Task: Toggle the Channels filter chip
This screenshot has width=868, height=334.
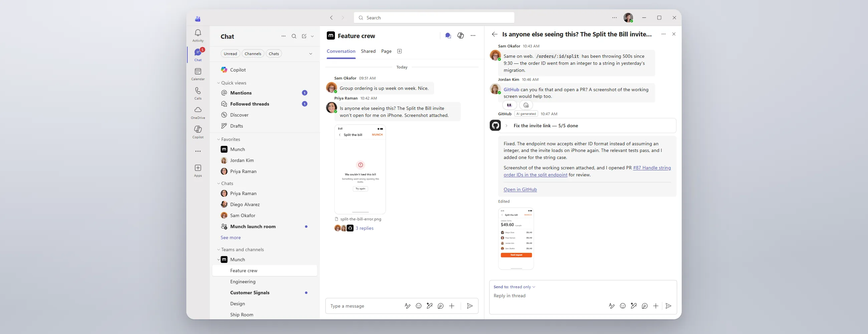Action: (253, 53)
